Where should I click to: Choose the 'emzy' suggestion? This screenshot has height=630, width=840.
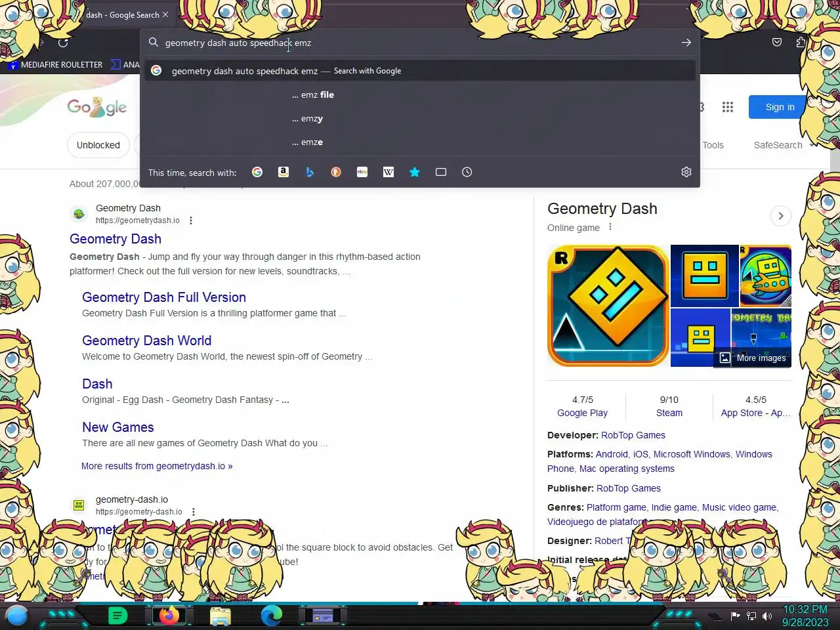[420, 119]
